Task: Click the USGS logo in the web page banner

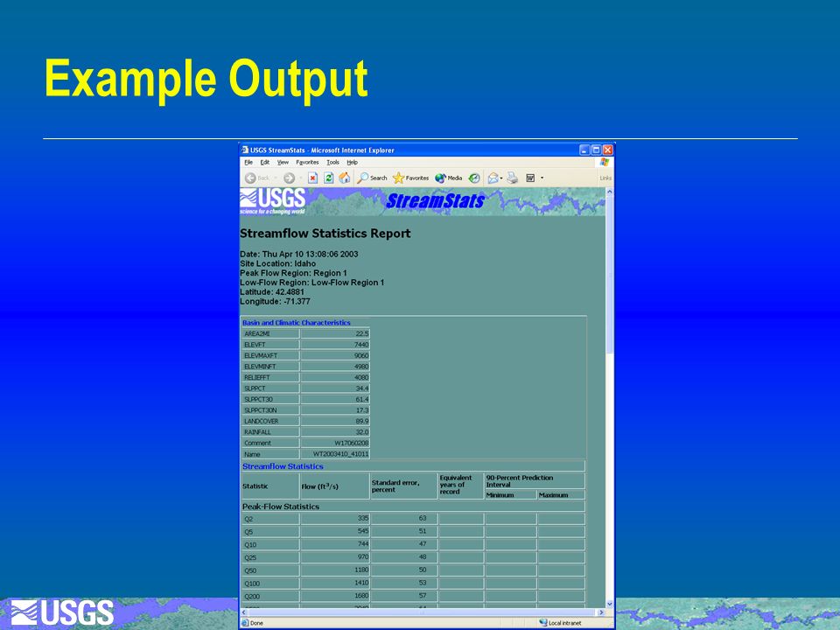Action: [273, 201]
